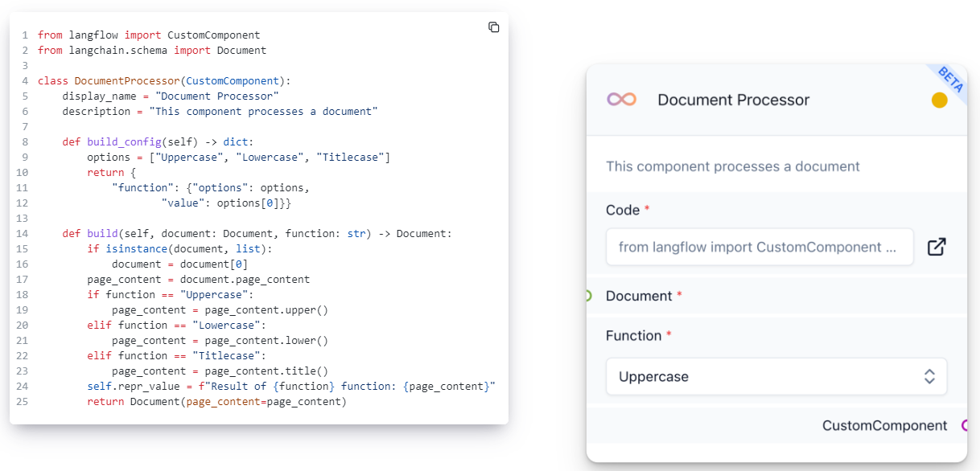Click the green Document input handle

point(587,296)
